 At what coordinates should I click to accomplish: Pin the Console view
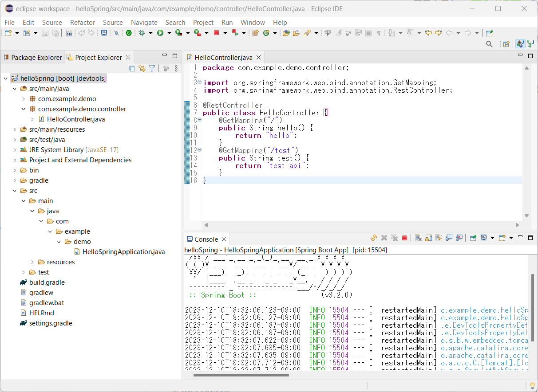click(473, 238)
